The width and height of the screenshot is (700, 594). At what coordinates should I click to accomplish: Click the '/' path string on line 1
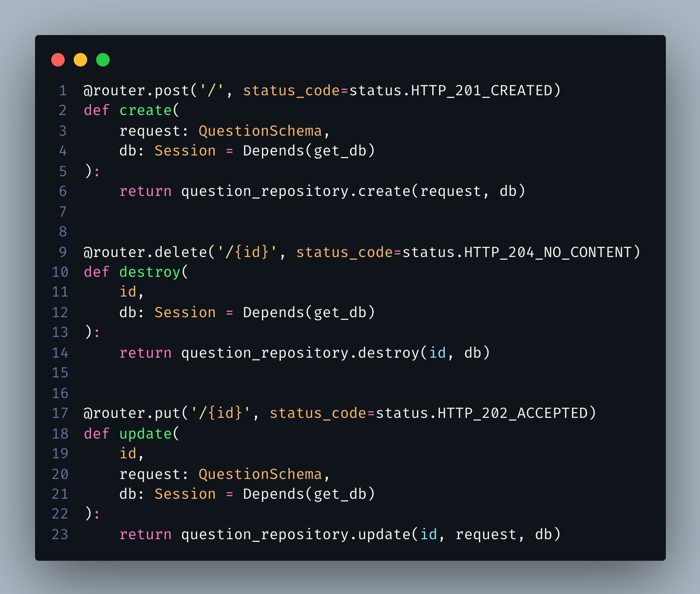tap(212, 91)
